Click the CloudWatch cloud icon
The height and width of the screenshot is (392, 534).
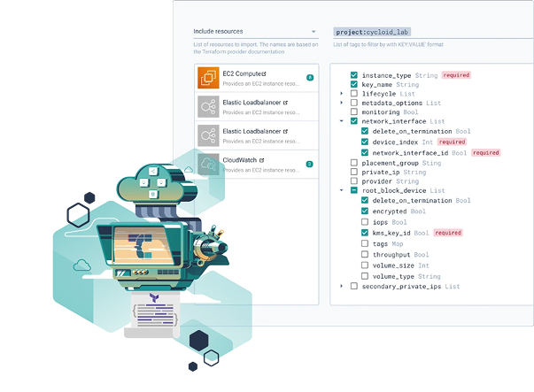click(x=208, y=164)
